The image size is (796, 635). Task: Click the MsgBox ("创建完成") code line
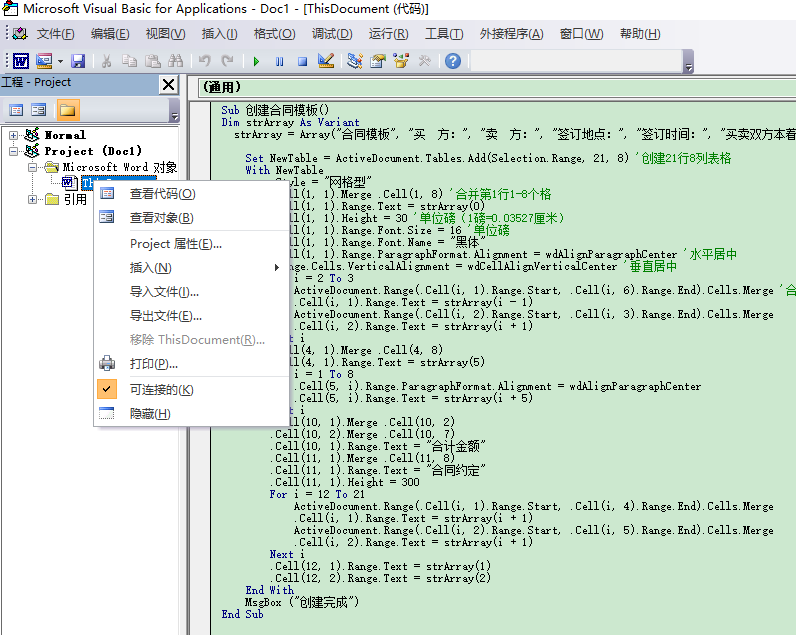(x=302, y=603)
